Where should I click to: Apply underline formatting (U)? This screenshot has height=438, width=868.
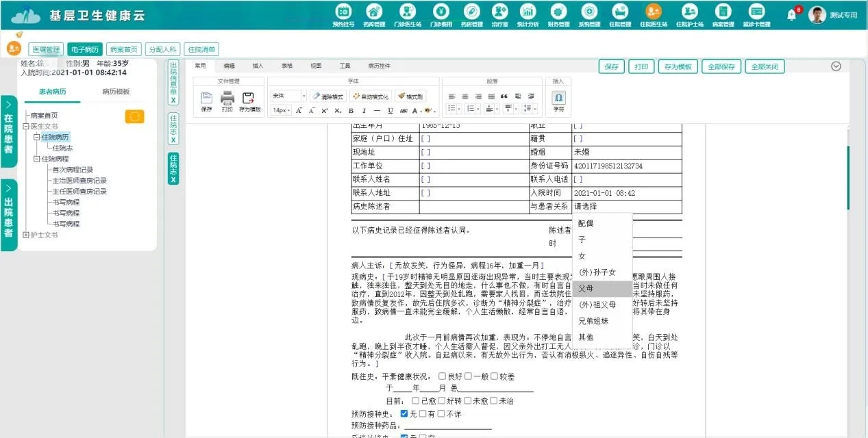pyautogui.click(x=390, y=110)
